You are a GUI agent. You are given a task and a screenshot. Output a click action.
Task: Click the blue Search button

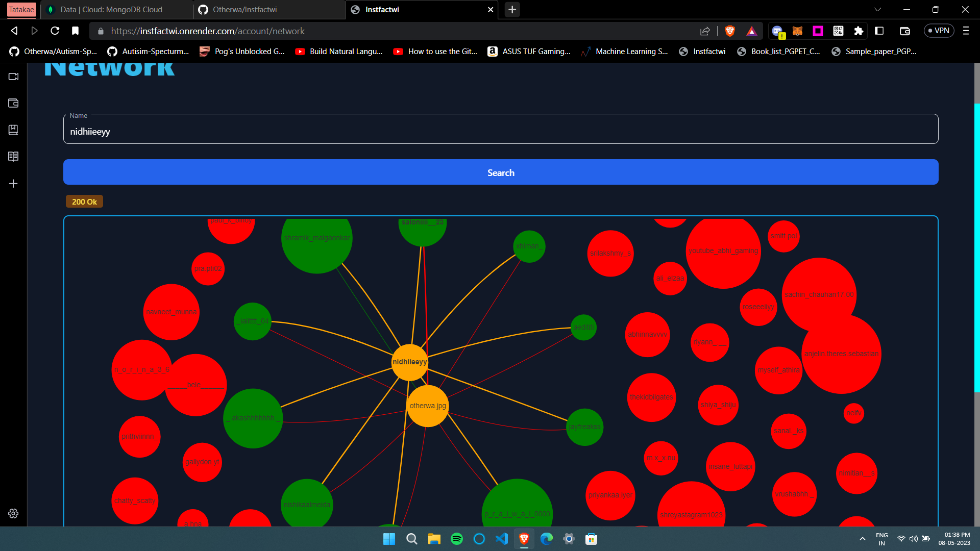[501, 172]
